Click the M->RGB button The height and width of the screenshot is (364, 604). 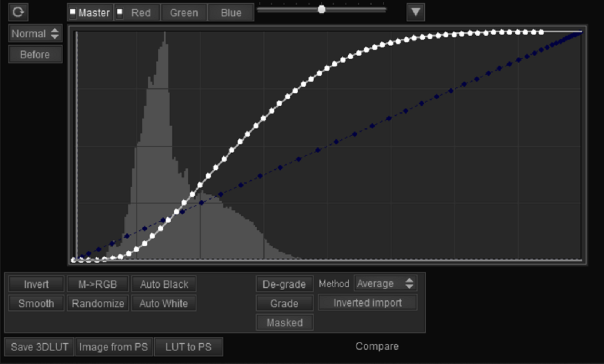tap(98, 284)
